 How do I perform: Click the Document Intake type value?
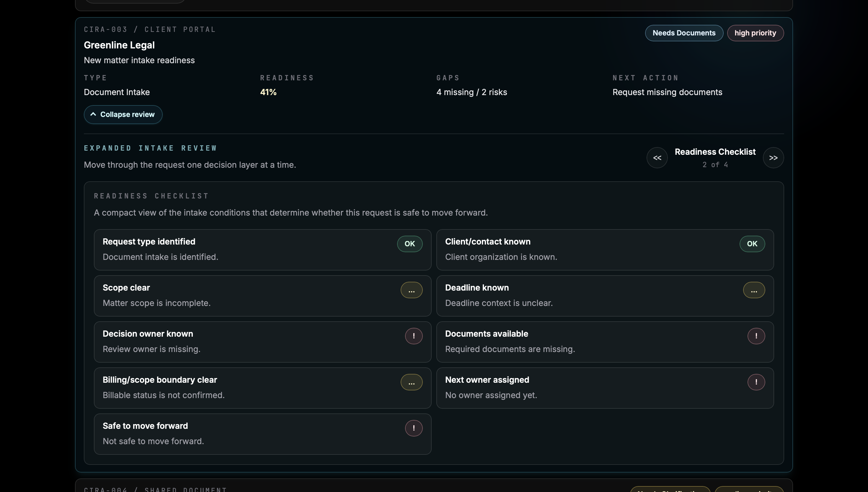click(117, 92)
